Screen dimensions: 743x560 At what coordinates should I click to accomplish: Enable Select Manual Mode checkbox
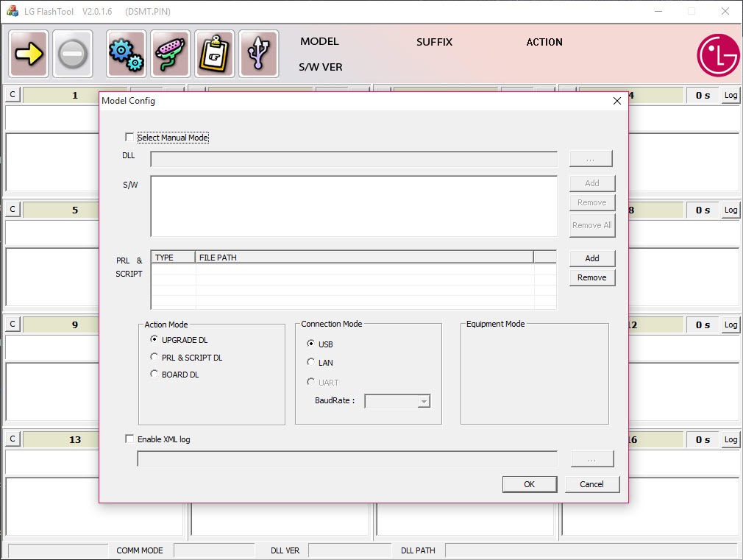pos(130,138)
